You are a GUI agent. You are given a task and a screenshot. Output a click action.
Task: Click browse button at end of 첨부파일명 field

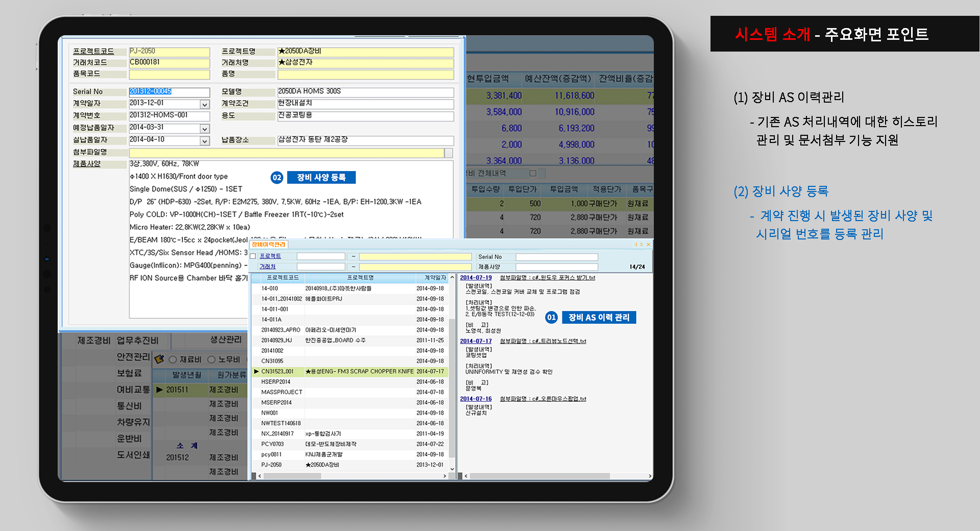449,153
